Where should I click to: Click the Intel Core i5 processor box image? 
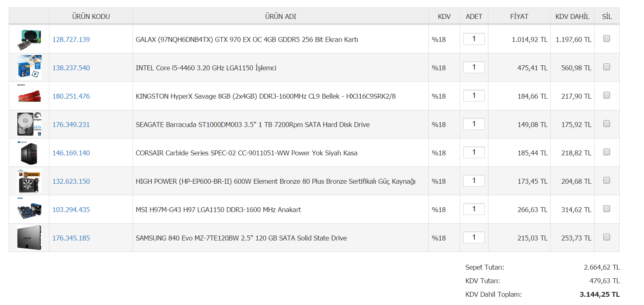pos(29,68)
